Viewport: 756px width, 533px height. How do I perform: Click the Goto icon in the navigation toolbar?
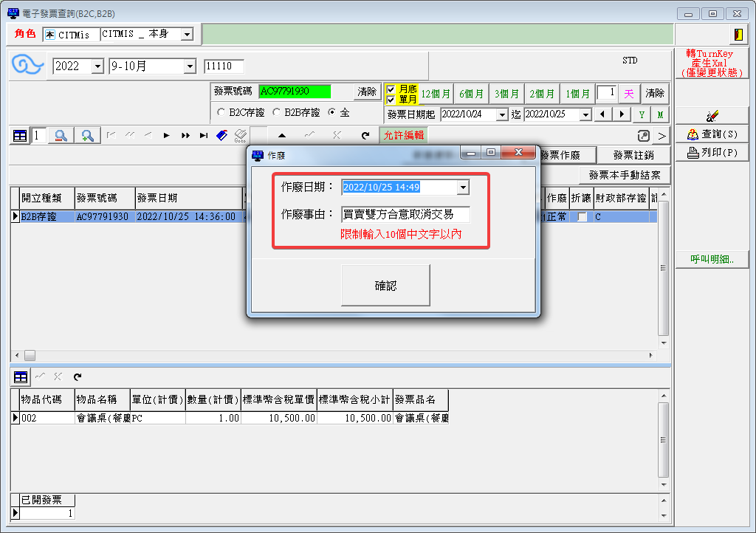pyautogui.click(x=240, y=135)
